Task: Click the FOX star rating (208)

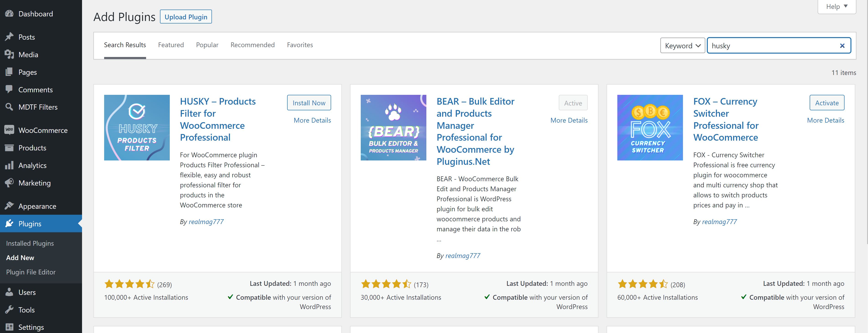Action: point(651,284)
